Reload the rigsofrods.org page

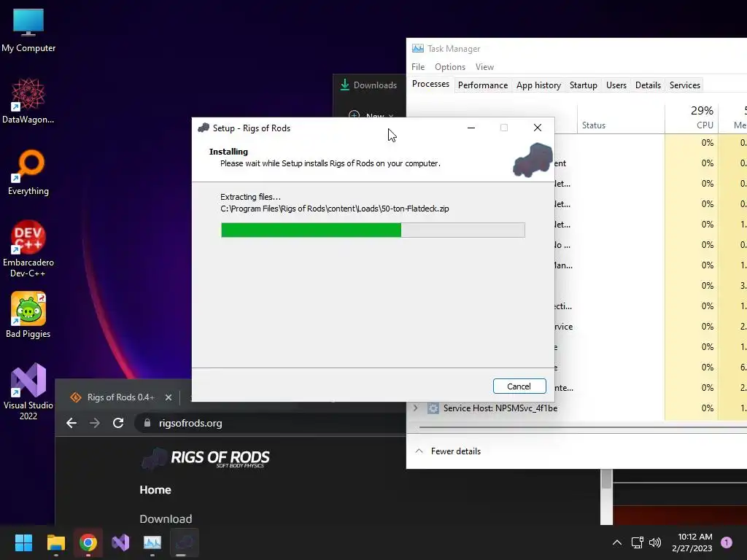pos(118,423)
